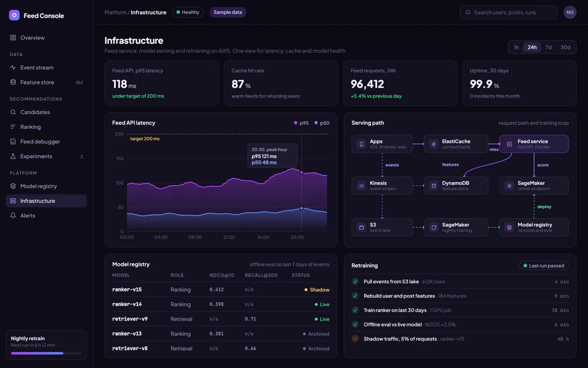Go to Platform breadcrumb link
Image resolution: width=588 pixels, height=368 pixels.
click(115, 12)
